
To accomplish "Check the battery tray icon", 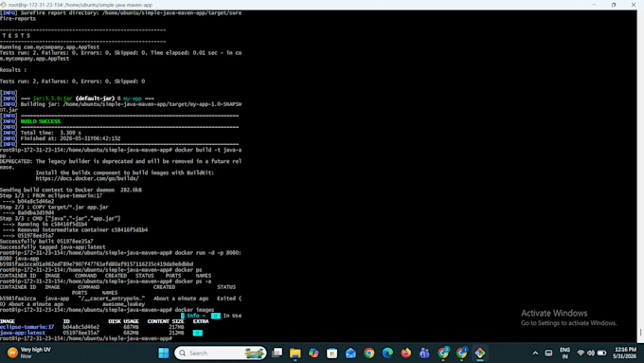I will [x=601, y=353].
